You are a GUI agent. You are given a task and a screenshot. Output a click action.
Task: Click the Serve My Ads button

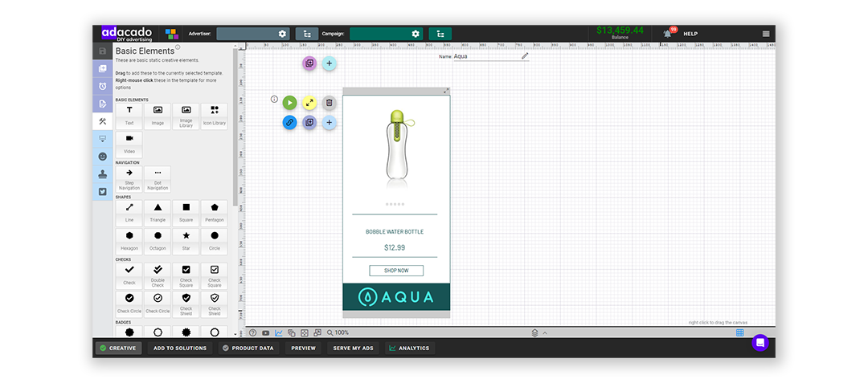click(353, 348)
